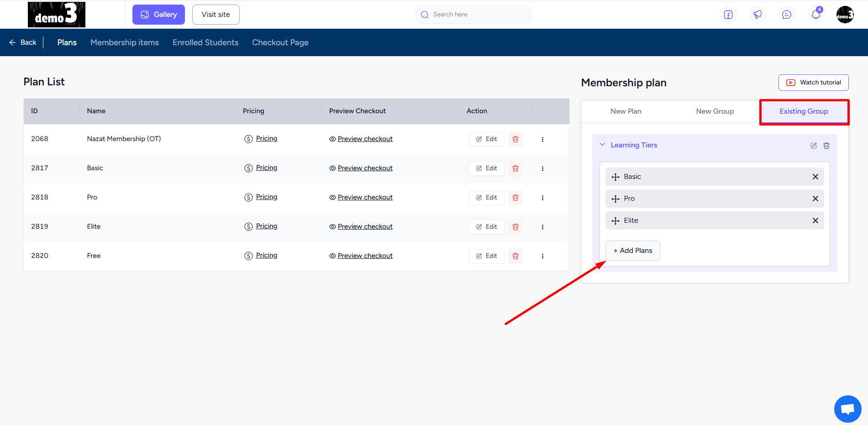Edit the Elite plan
Image resolution: width=868 pixels, height=425 pixels.
(x=486, y=227)
